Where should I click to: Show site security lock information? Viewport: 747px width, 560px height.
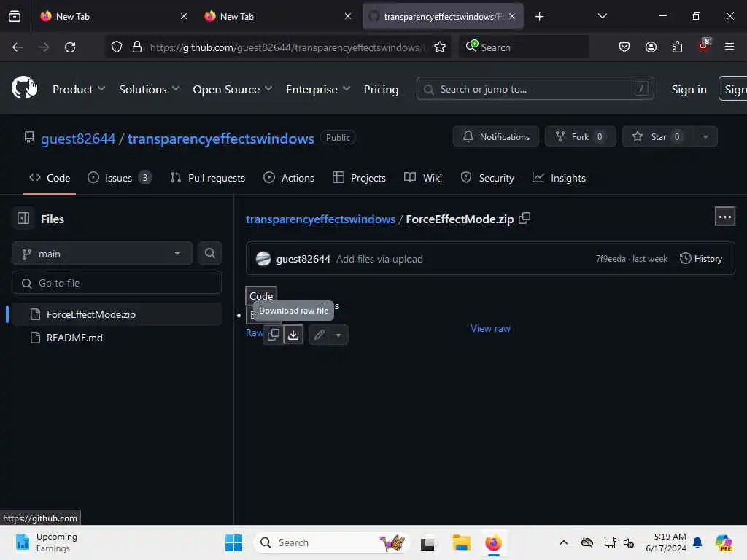pyautogui.click(x=137, y=47)
